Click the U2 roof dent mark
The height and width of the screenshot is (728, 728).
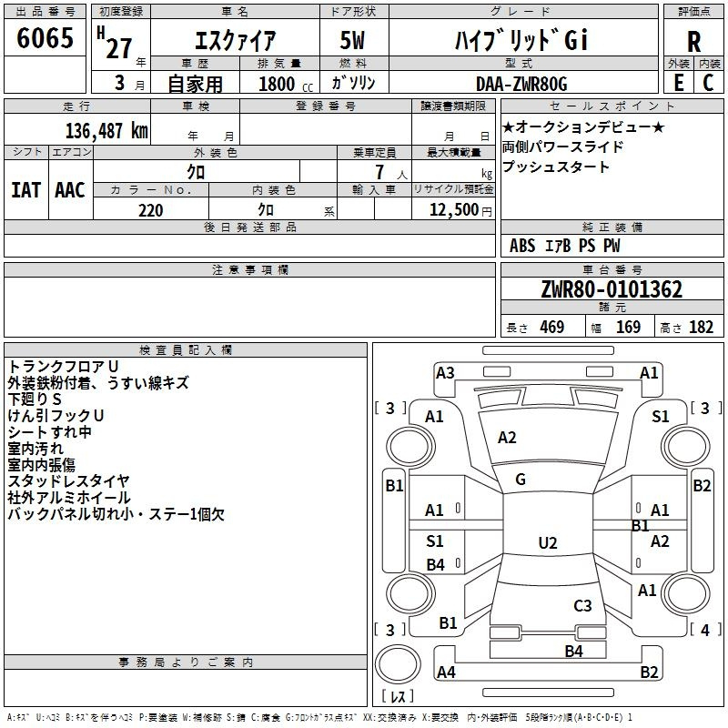(x=547, y=543)
